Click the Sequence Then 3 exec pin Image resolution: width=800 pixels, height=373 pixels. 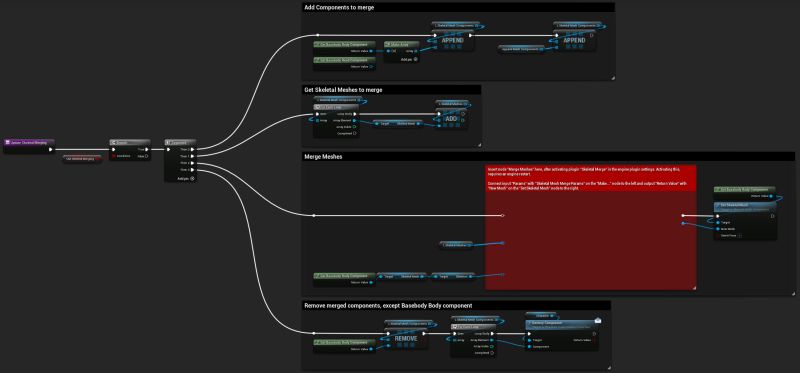pyautogui.click(x=192, y=170)
